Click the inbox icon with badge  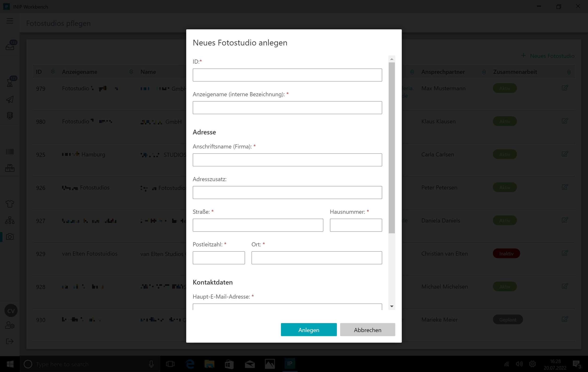(10, 46)
